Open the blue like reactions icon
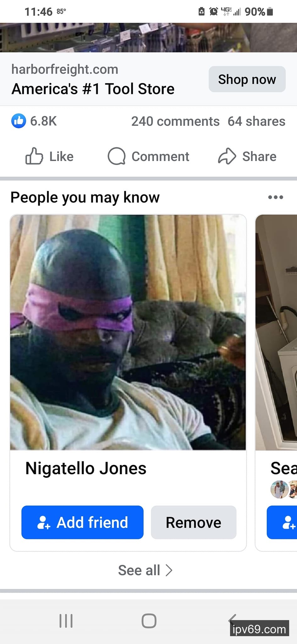This screenshot has width=297, height=644. point(19,121)
